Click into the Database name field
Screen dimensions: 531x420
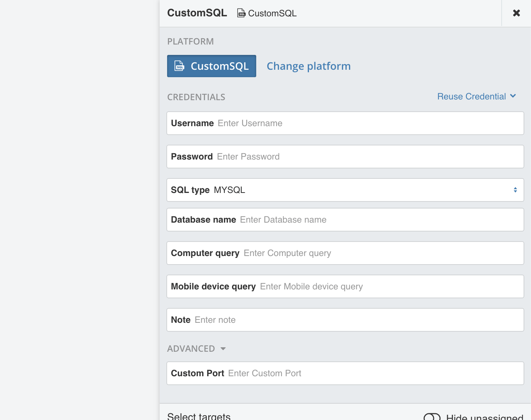pyautogui.click(x=345, y=220)
